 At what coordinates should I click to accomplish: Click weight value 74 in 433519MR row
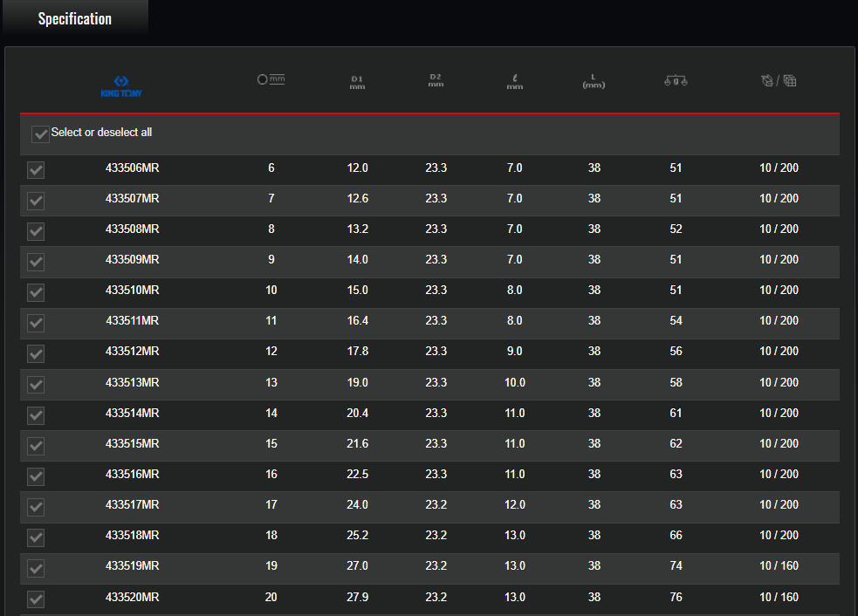point(676,567)
